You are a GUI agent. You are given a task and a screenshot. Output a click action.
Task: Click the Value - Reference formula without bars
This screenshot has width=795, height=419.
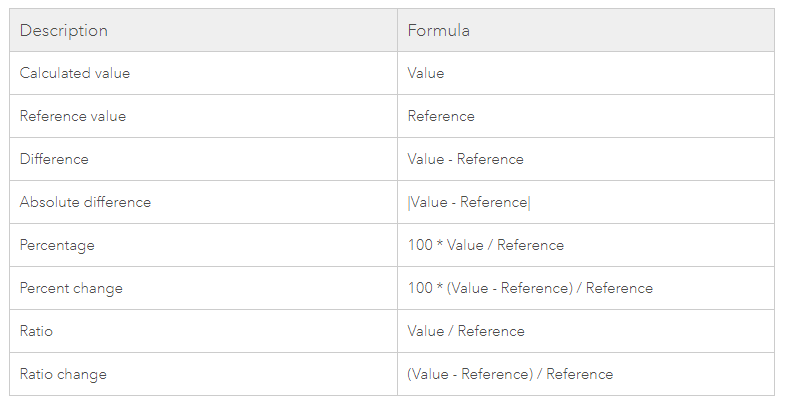465,160
